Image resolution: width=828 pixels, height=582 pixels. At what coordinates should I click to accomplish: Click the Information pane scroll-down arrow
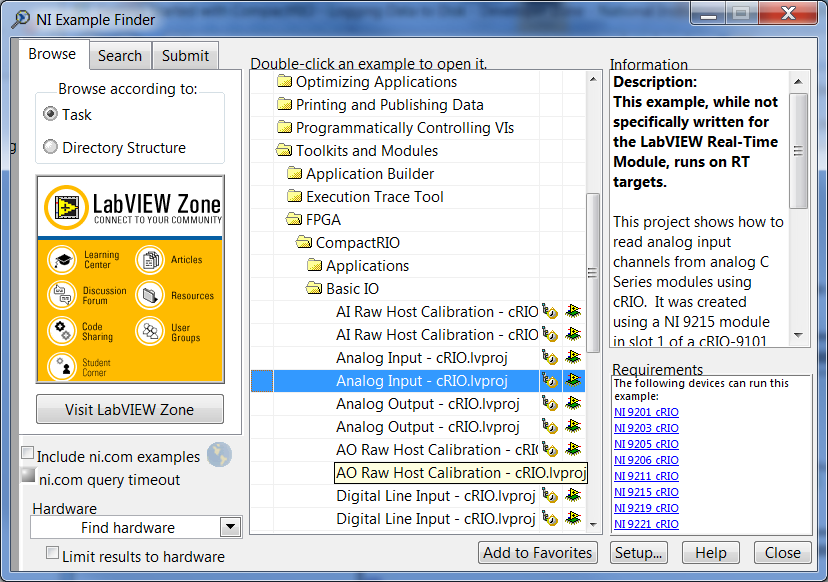[798, 335]
